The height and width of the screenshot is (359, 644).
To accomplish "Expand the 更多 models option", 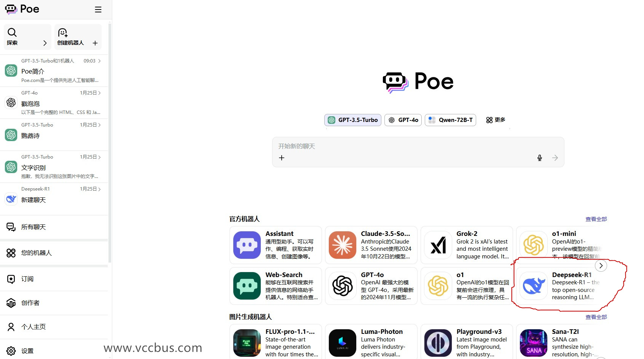I will point(496,120).
